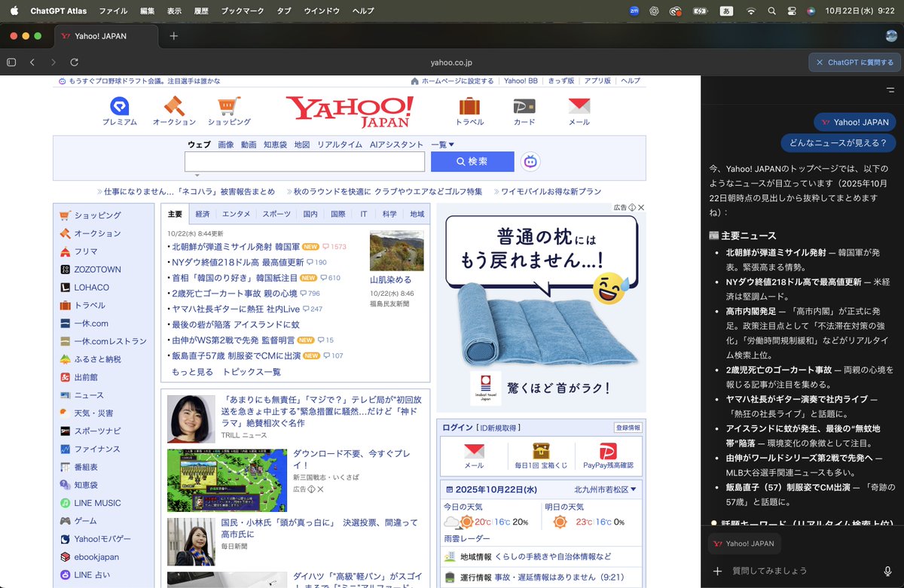The width and height of the screenshot is (904, 588).
Task: Open Yahoo Mail envelope icon in header
Action: 579,105
